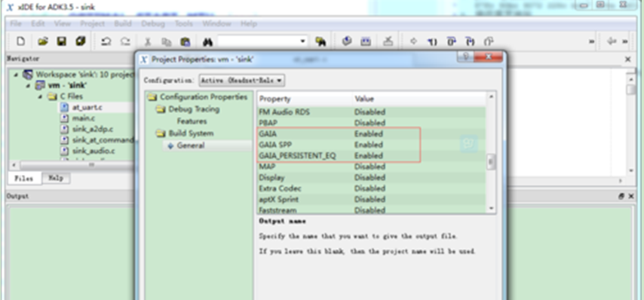Cut with the scissors icon

[x=148, y=41]
